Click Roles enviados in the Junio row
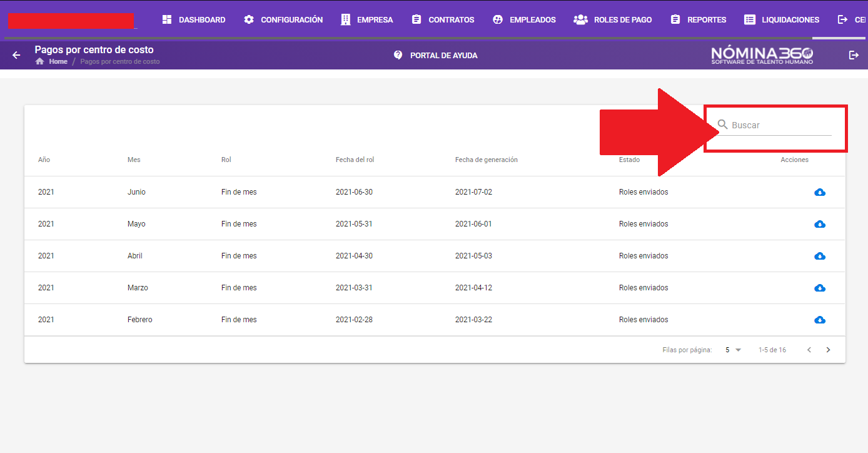This screenshot has width=868, height=453. [x=643, y=192]
